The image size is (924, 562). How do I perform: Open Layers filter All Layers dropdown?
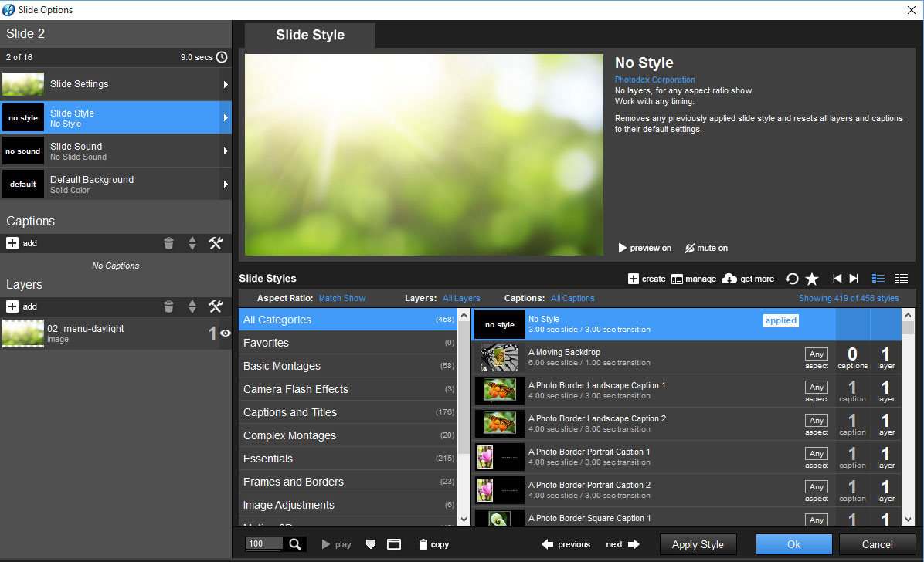461,298
